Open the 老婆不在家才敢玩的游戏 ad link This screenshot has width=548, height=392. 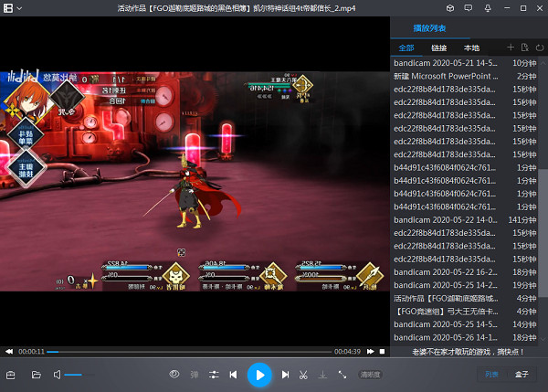coord(468,352)
